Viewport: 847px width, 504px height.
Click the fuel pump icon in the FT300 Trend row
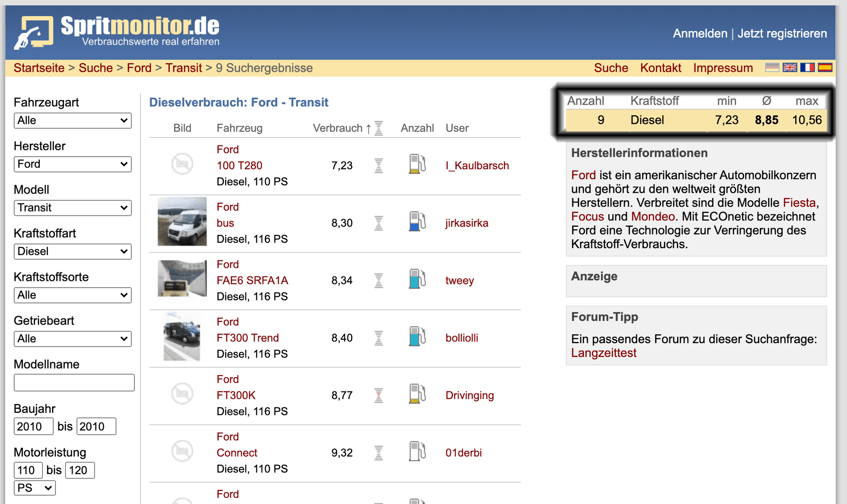point(417,336)
